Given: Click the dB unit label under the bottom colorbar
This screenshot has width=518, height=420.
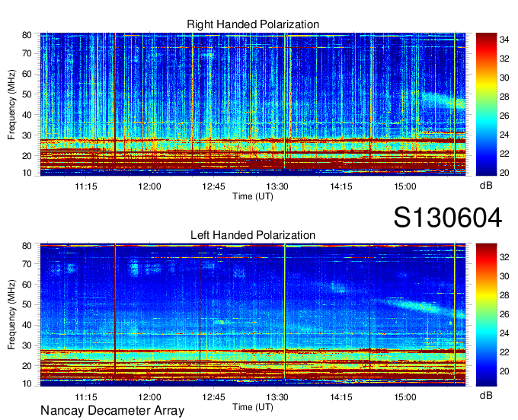Looking at the screenshot, I should pyautogui.click(x=486, y=395).
